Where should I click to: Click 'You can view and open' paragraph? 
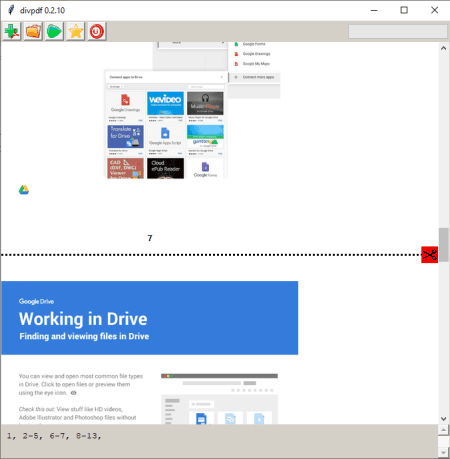coord(81,384)
